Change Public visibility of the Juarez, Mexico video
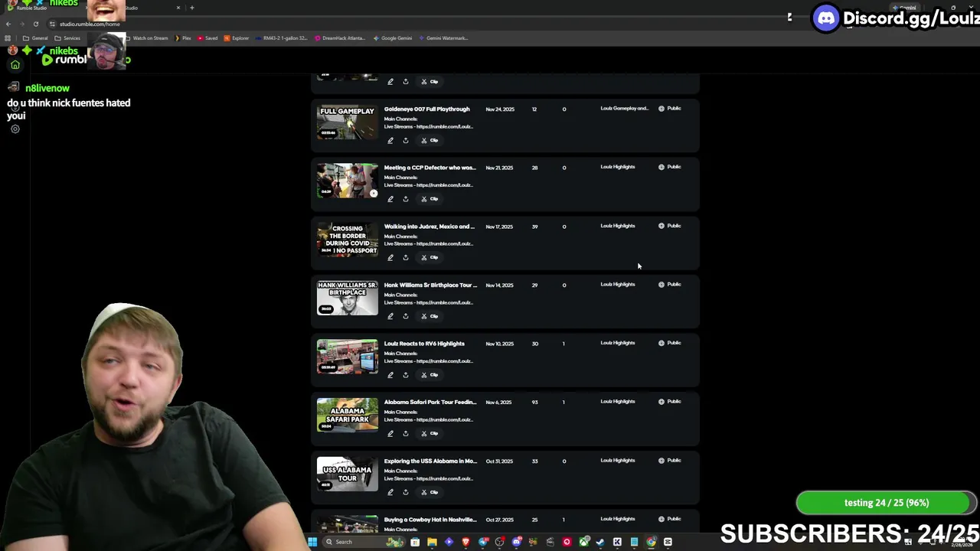 click(x=669, y=226)
